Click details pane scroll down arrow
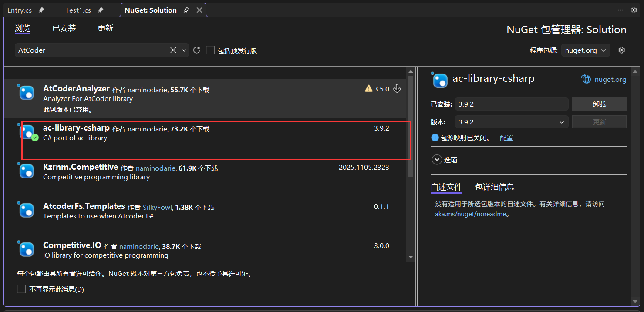The height and width of the screenshot is (312, 644). point(635,301)
